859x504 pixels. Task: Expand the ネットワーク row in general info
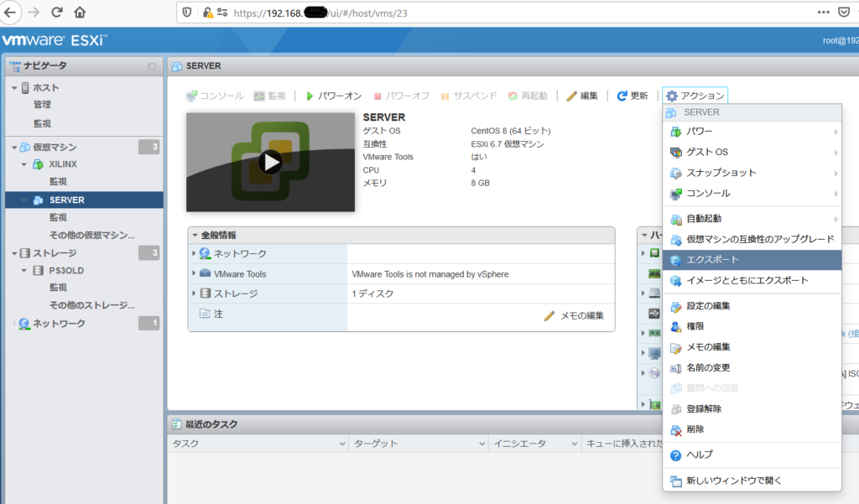(x=194, y=253)
